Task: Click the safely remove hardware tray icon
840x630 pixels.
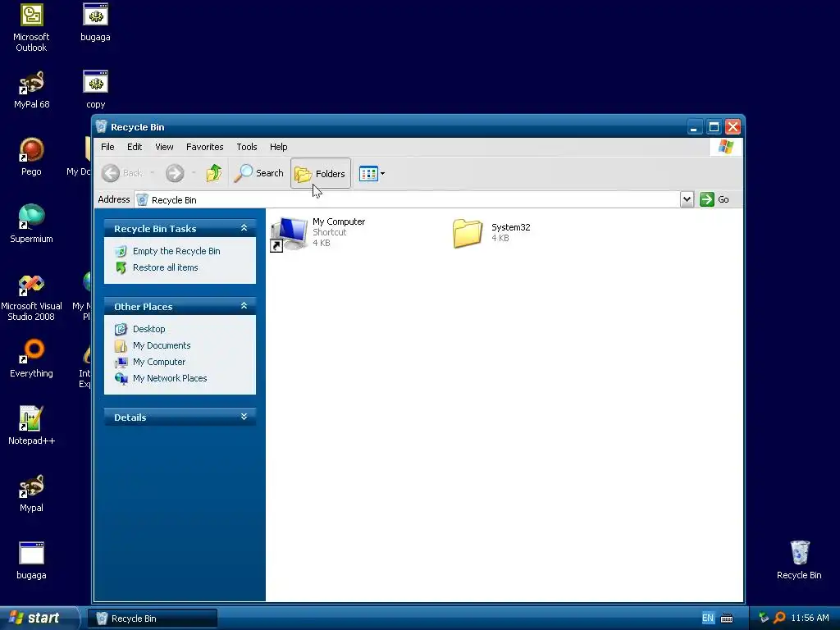Action: [764, 618]
